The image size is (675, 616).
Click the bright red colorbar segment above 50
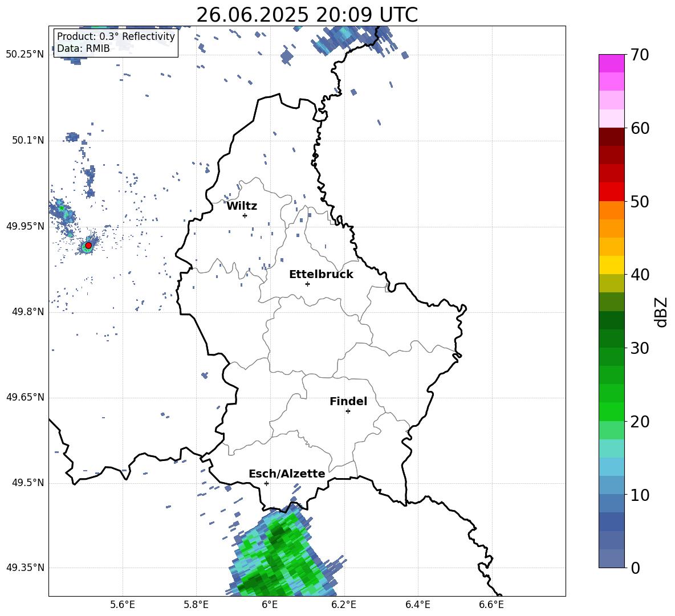611,192
